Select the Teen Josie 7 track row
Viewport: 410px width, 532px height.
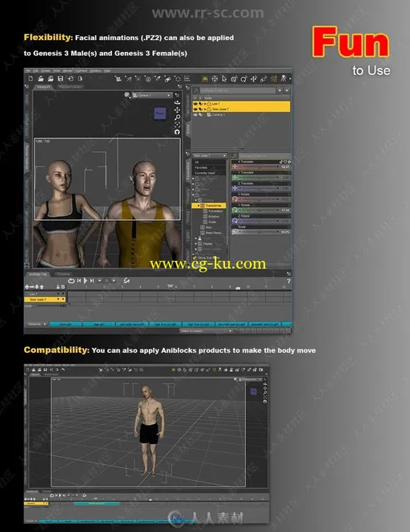[x=45, y=299]
